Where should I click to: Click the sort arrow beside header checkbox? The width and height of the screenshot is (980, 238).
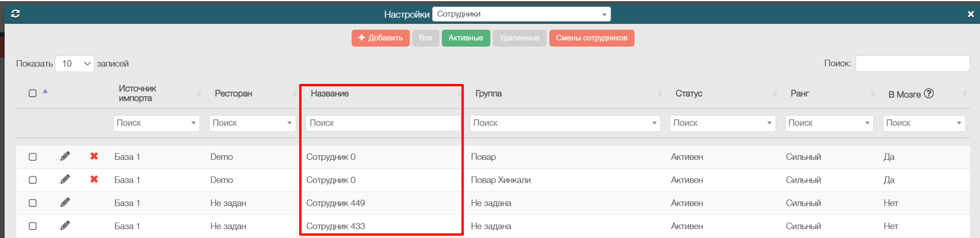(45, 92)
